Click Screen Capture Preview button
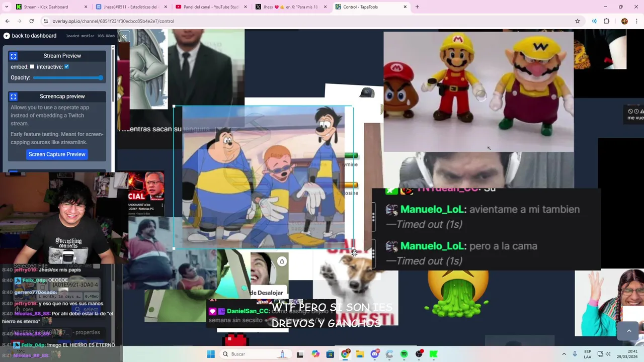 pos(57,154)
